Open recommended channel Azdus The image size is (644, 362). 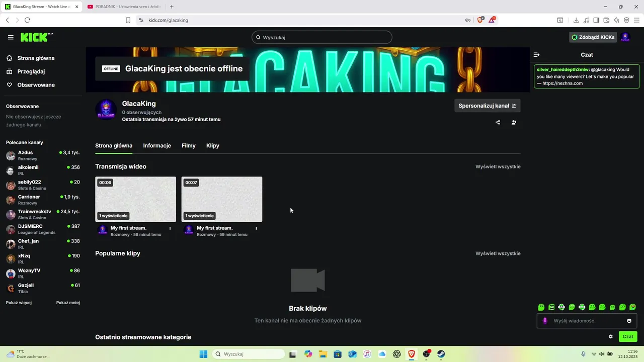point(43,155)
